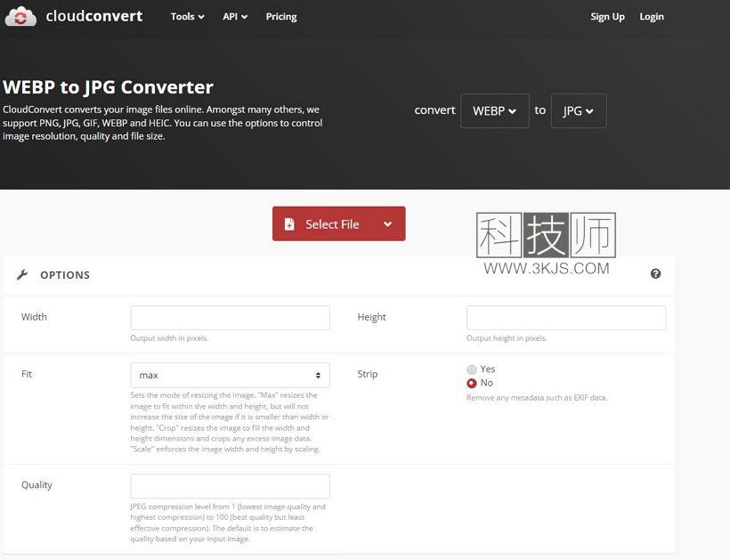
Task: Click the CloudConvert cloud logo icon
Action: point(20,17)
